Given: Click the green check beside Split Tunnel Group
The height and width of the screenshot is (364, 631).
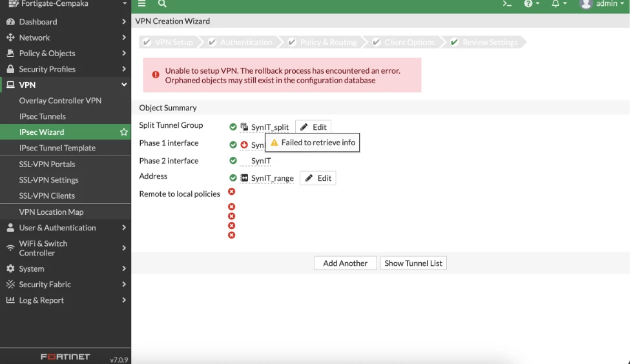Looking at the screenshot, I should point(233,126).
